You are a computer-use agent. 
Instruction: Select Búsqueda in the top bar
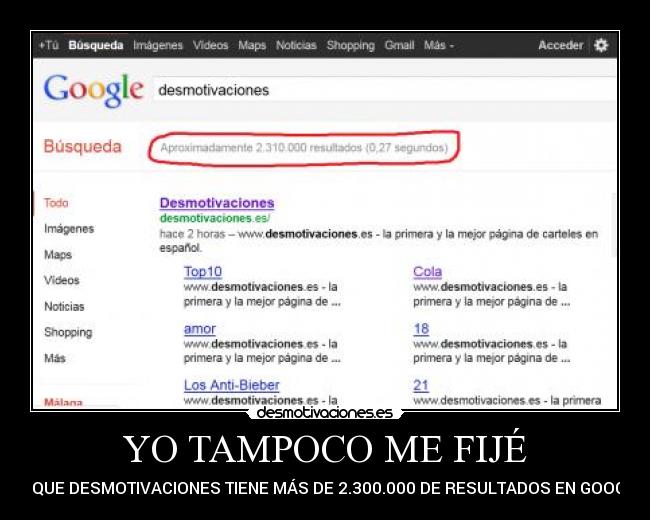(x=96, y=45)
